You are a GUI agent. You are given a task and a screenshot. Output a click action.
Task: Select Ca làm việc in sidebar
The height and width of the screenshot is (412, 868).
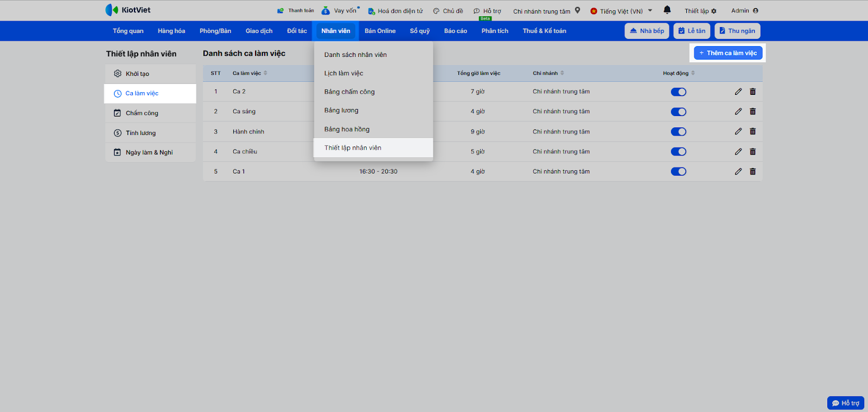click(150, 93)
